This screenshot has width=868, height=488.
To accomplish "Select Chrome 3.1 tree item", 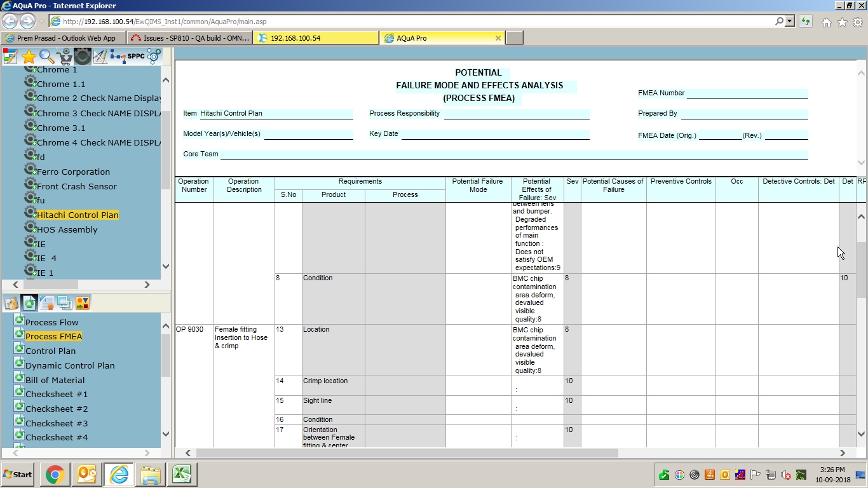I will pos(61,128).
